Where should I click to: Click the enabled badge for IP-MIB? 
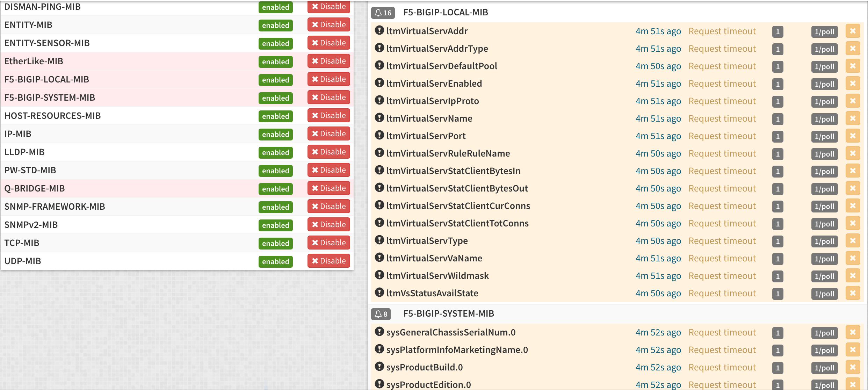[x=276, y=135]
